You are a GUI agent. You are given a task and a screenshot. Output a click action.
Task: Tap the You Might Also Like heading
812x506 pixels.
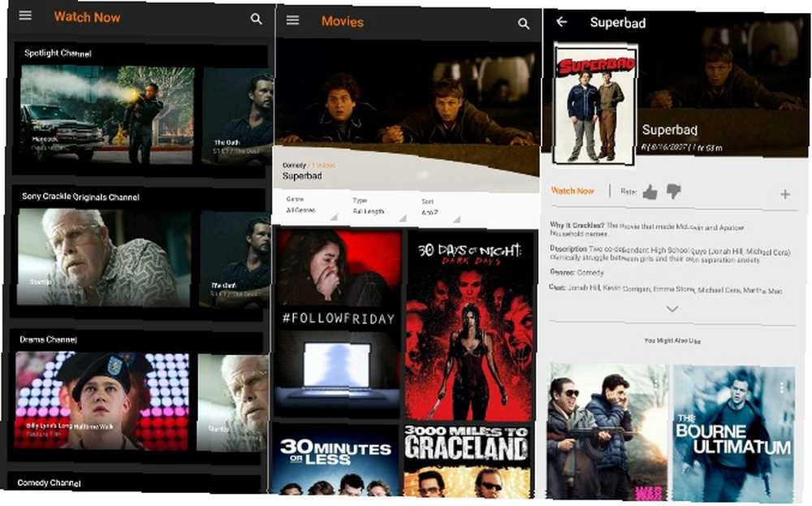[672, 341]
